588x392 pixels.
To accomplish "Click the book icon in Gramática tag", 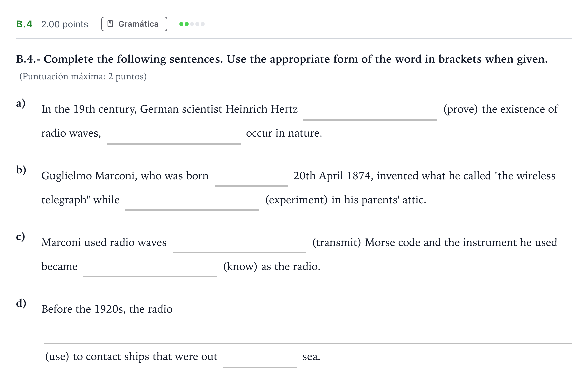I will [110, 24].
